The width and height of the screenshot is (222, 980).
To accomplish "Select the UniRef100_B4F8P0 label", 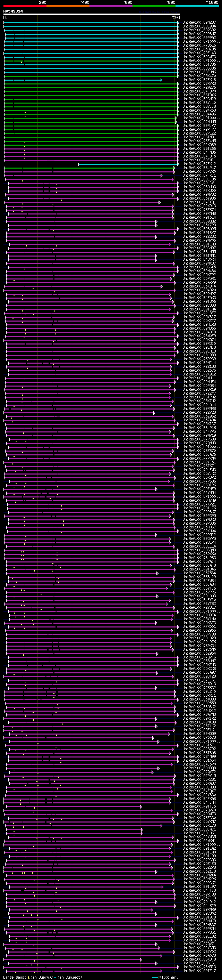I will (199, 91).
